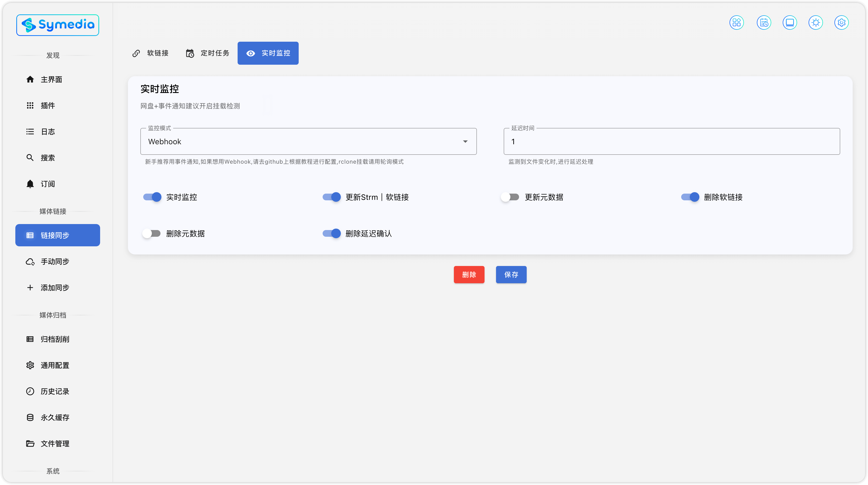
Task: Click the magnifier icon beside 搜索
Action: (x=30, y=157)
